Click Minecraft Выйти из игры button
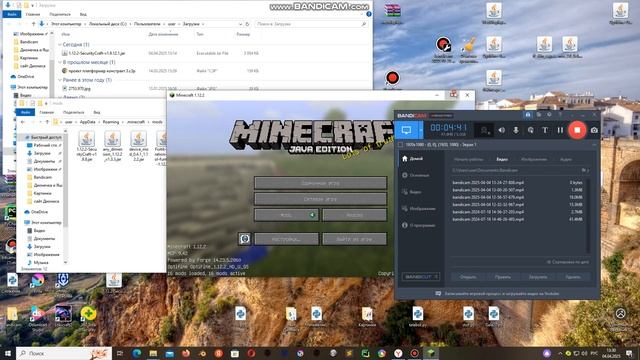This screenshot has height=360, width=640. pyautogui.click(x=354, y=239)
